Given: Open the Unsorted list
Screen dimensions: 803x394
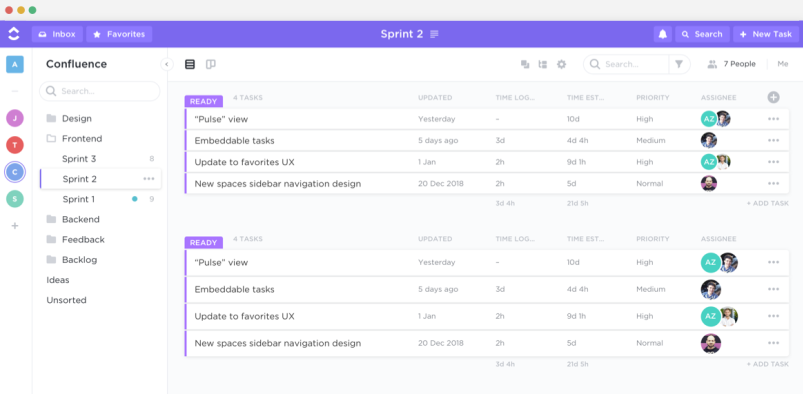Looking at the screenshot, I should [x=67, y=300].
